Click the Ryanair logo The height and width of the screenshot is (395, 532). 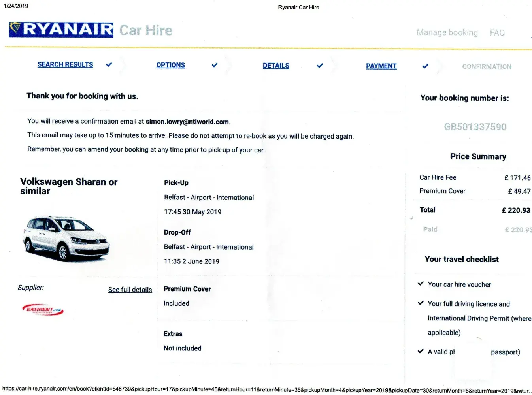pyautogui.click(x=61, y=30)
